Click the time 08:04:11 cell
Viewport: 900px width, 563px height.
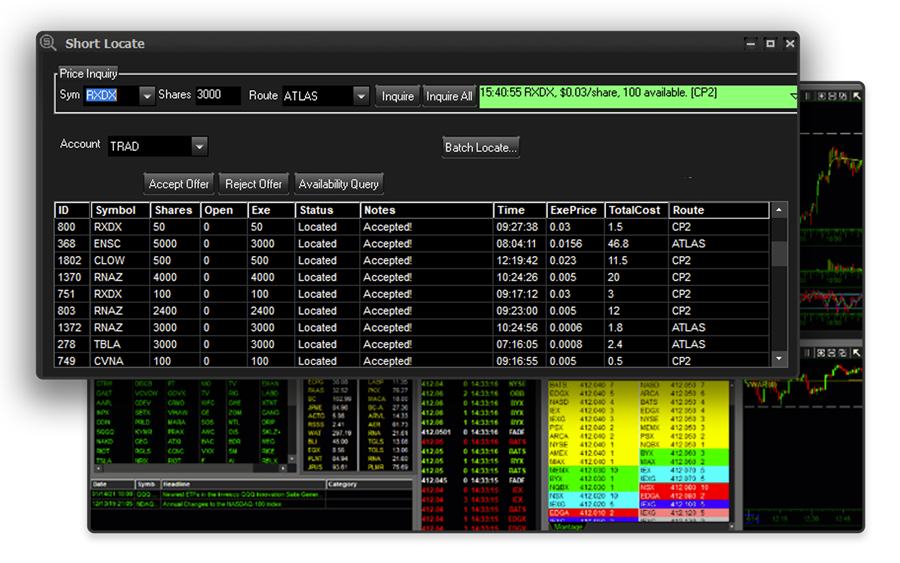click(x=517, y=243)
